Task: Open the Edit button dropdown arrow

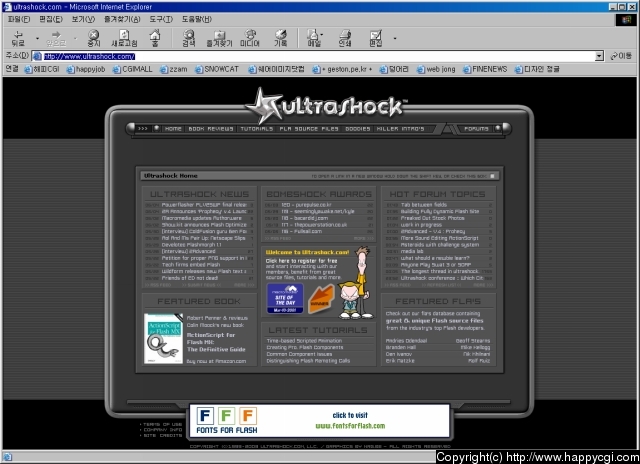Action: click(x=395, y=38)
